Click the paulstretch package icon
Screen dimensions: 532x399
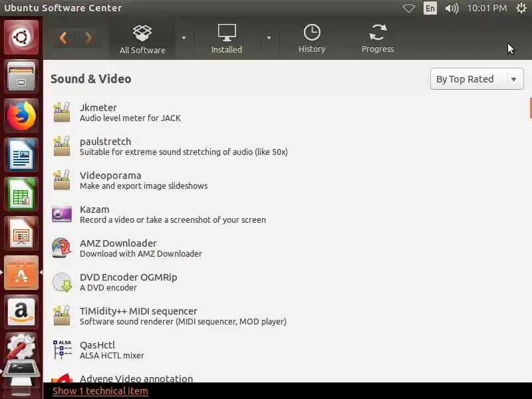(x=62, y=146)
